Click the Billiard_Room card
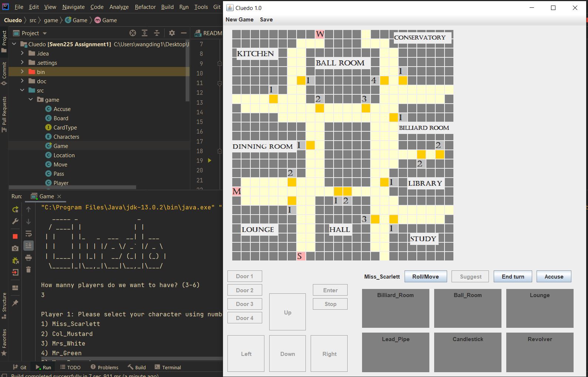 tap(395, 308)
